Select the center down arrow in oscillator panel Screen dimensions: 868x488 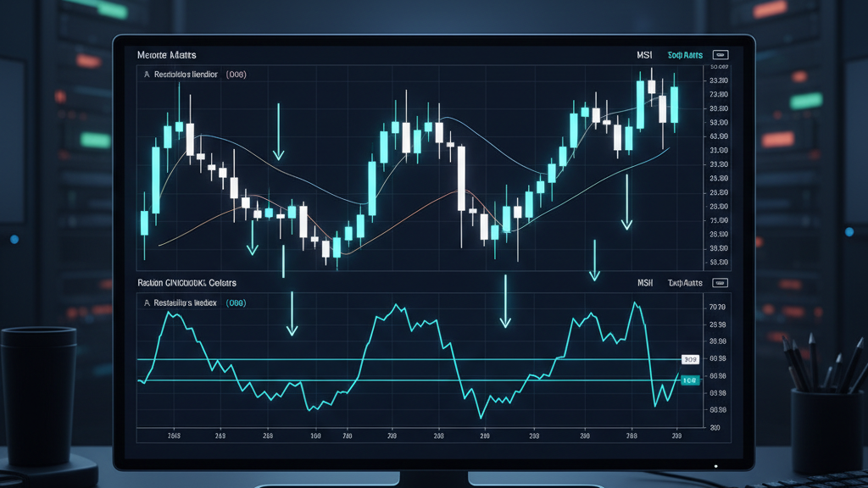(506, 302)
